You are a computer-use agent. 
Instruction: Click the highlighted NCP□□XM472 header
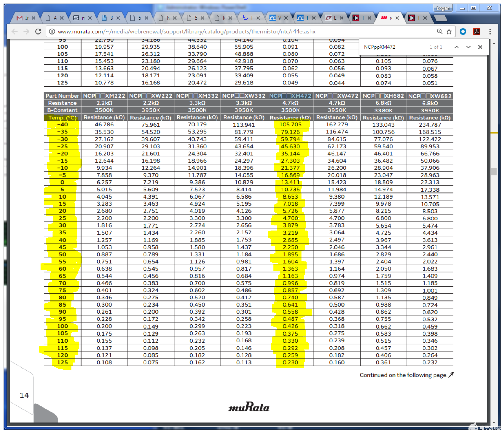290,96
